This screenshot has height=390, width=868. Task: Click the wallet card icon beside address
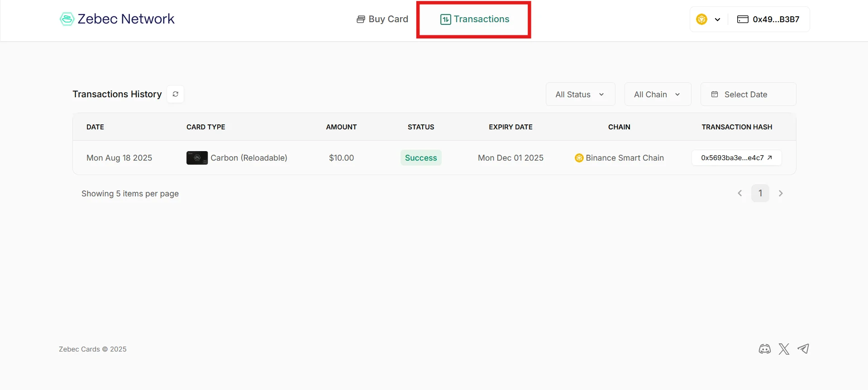click(742, 19)
